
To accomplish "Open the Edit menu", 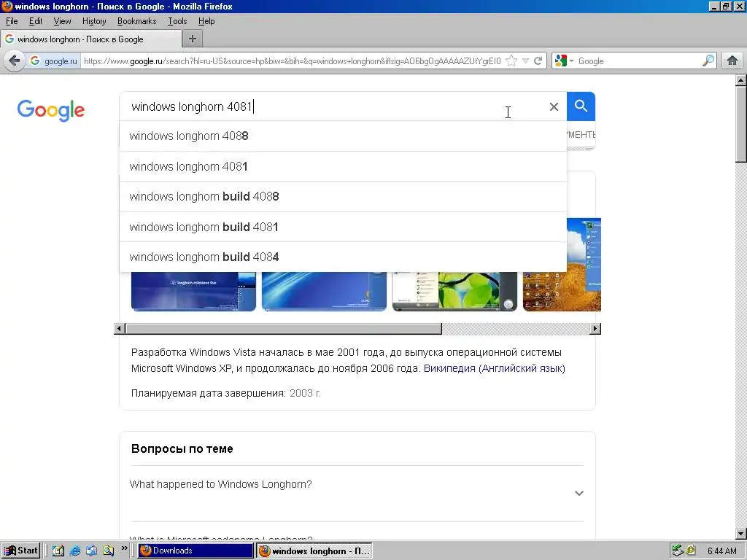I will (x=36, y=21).
